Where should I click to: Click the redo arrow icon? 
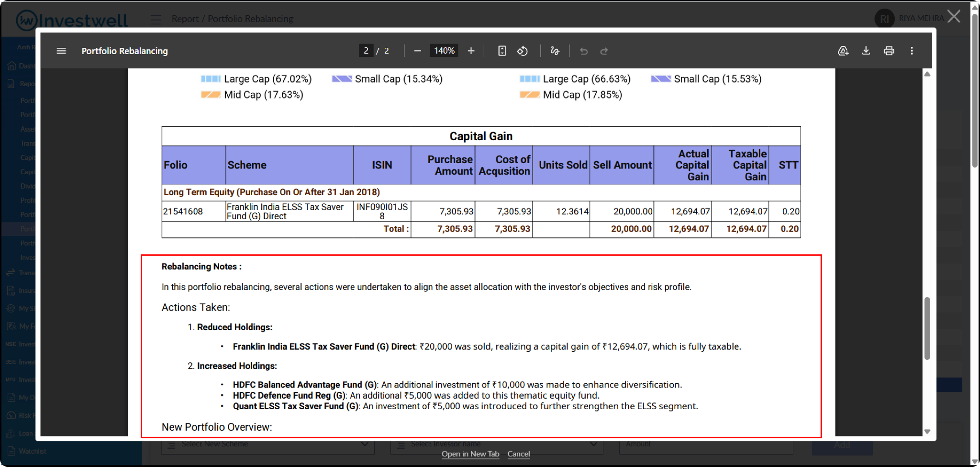[x=604, y=51]
